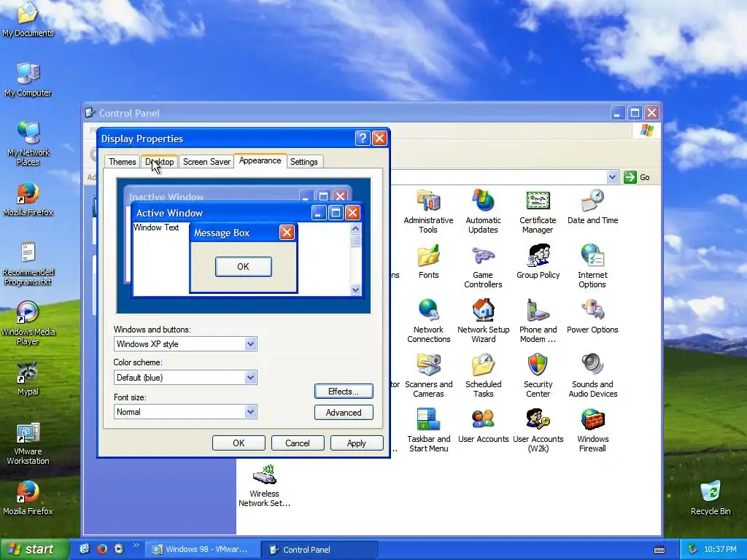The height and width of the screenshot is (560, 747).
Task: Select My Documents desktop icon
Action: (x=28, y=20)
